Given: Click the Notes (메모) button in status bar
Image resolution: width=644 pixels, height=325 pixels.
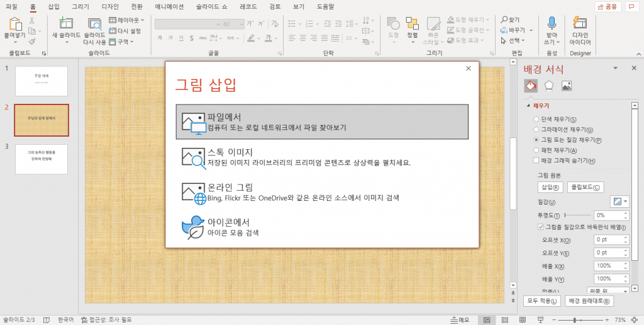Looking at the screenshot, I should 460,320.
